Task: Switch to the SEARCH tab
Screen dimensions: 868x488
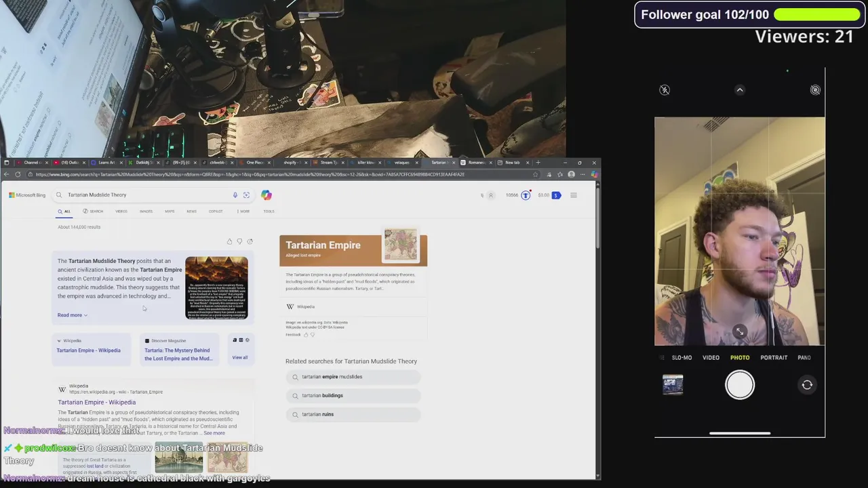Action: click(93, 211)
